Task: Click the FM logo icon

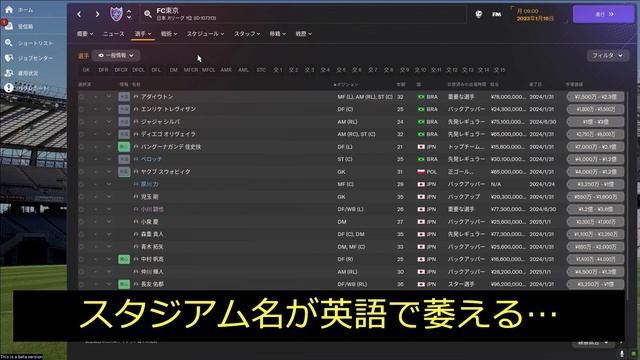Action: [496, 14]
